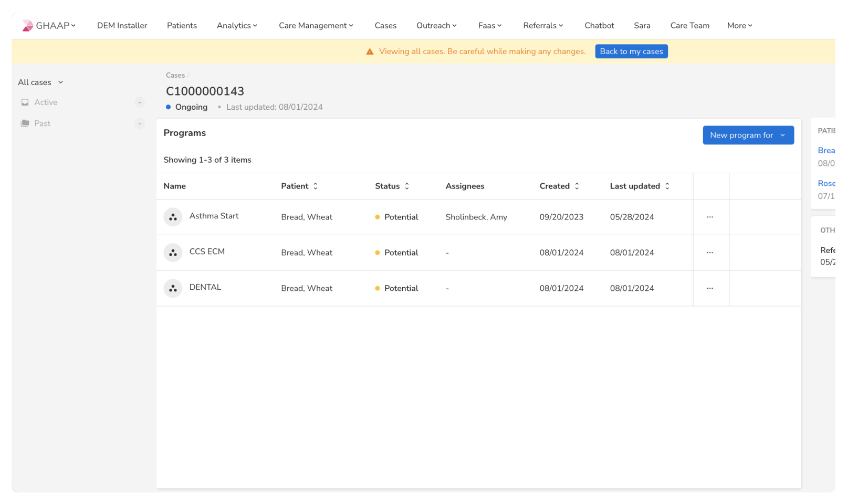Viewport: 847px width, 504px height.
Task: Click the warning triangle icon in banner
Action: [x=370, y=51]
